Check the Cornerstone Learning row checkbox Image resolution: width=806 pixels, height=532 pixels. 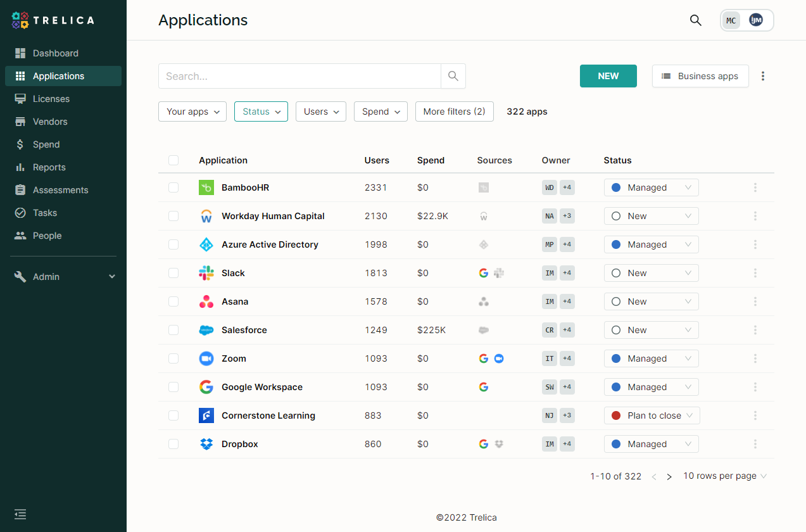point(173,415)
